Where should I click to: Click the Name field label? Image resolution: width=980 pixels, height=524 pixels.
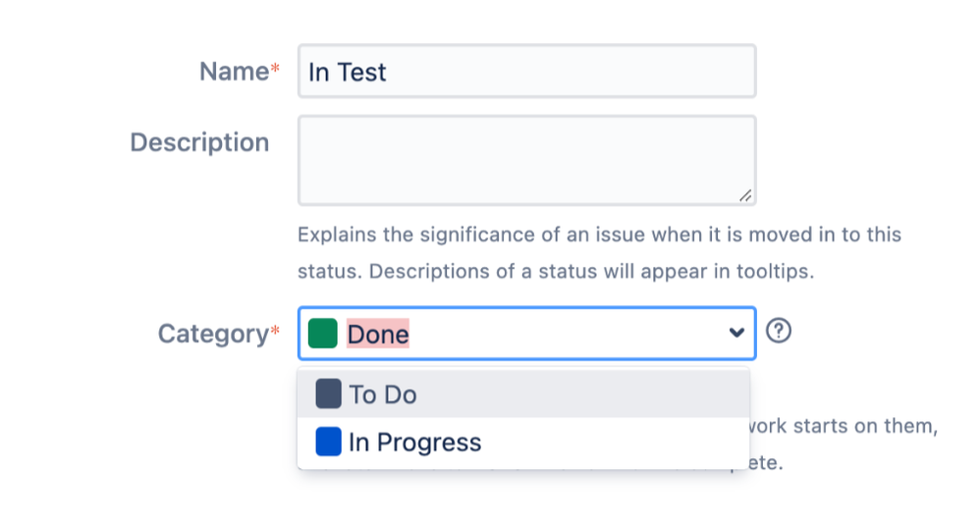pos(234,72)
